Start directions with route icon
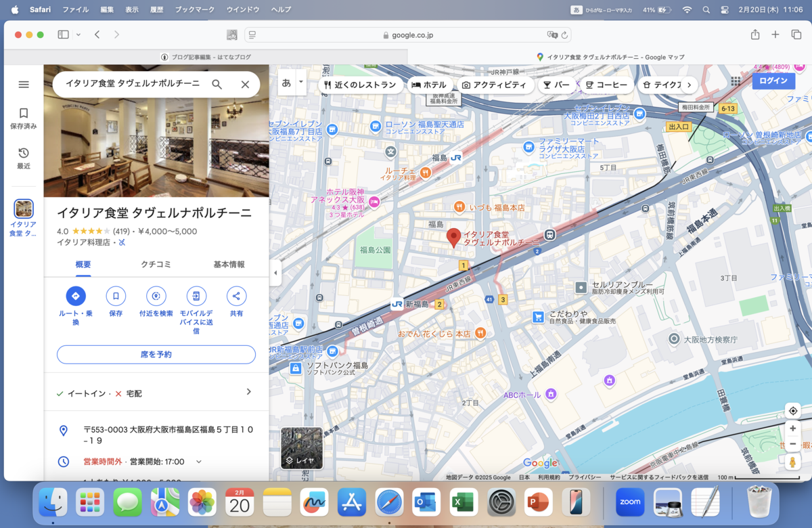 click(76, 296)
